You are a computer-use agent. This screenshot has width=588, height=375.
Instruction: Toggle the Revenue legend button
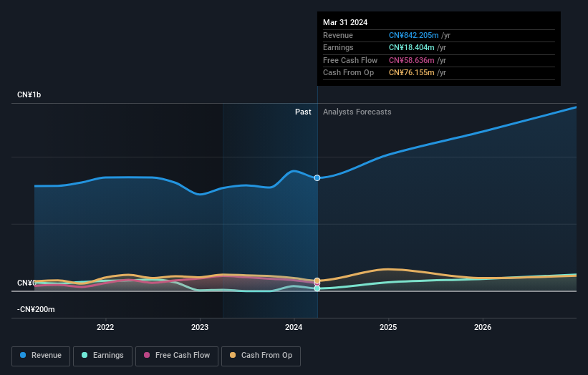[41, 356]
